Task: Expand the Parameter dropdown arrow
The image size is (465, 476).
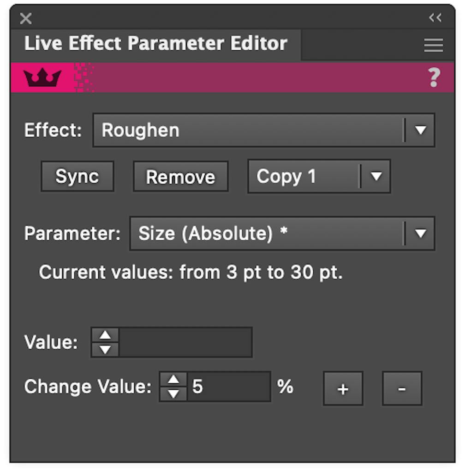Action: point(420,233)
